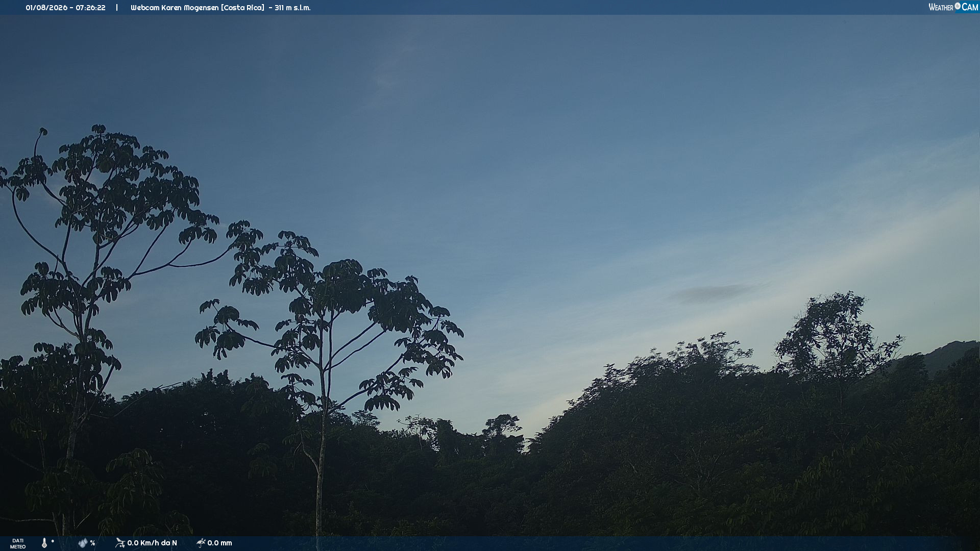Click the humidity droplets icon
980x551 pixels.
point(83,543)
